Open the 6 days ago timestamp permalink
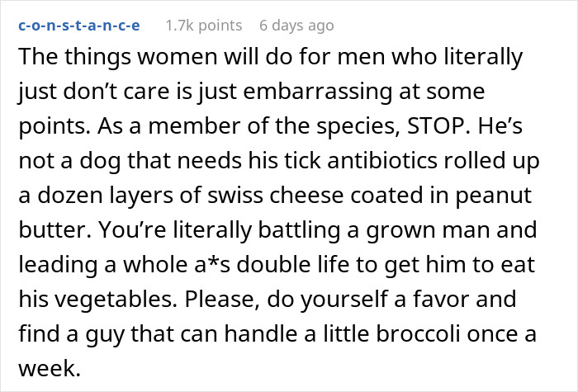 point(296,26)
